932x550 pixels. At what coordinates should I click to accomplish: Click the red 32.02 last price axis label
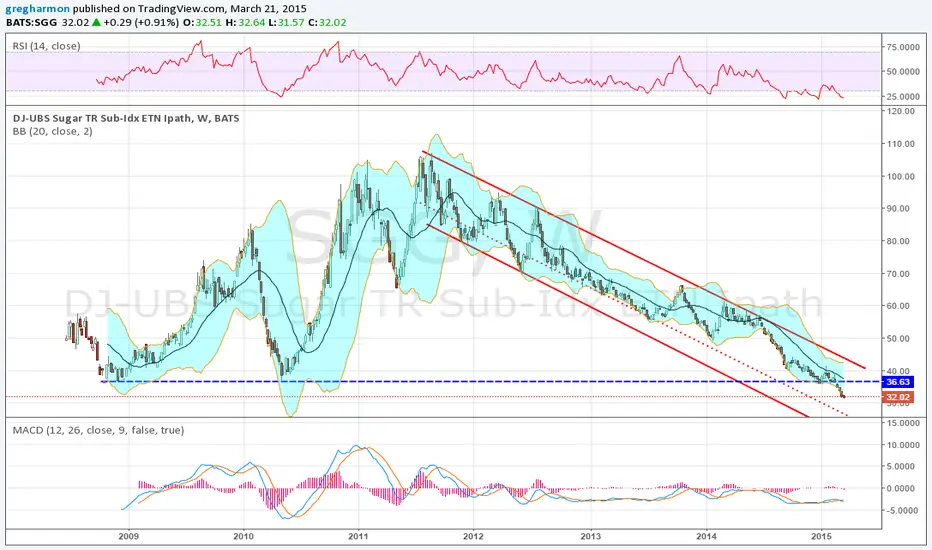(x=898, y=397)
